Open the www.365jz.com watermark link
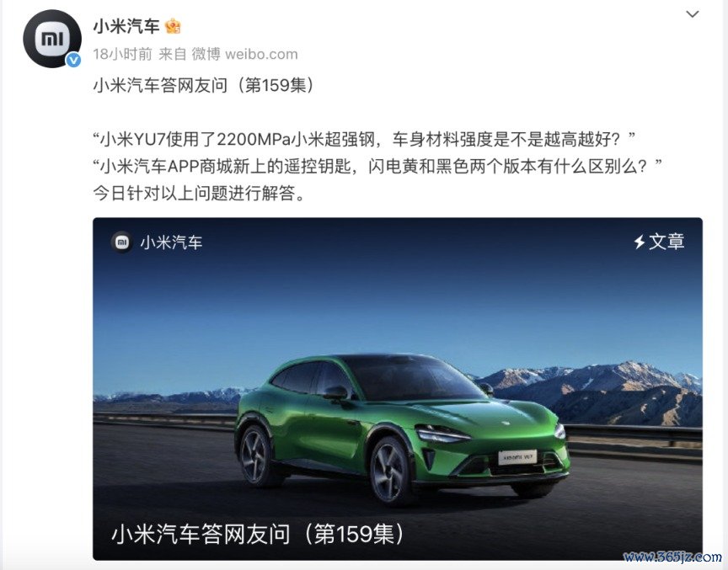This screenshot has height=570, width=728. coord(672,557)
